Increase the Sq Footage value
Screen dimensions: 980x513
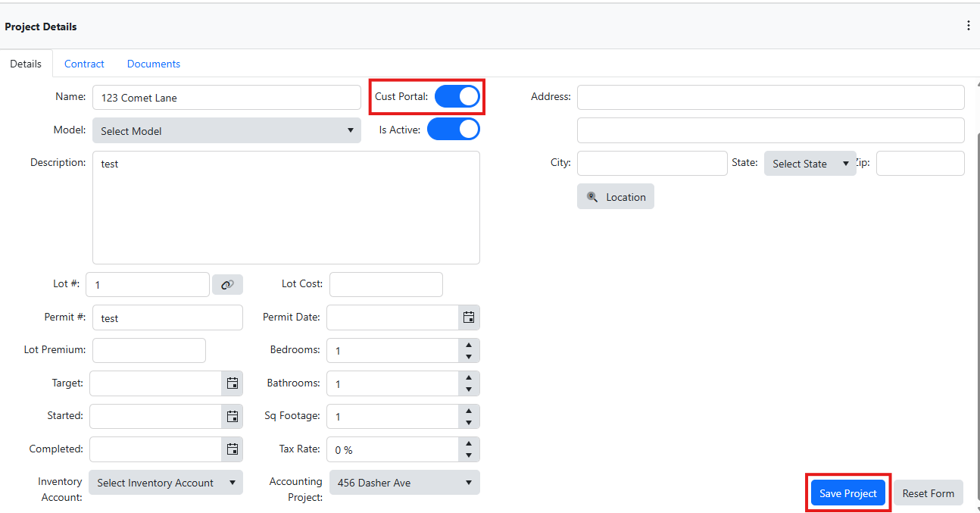[x=469, y=410]
